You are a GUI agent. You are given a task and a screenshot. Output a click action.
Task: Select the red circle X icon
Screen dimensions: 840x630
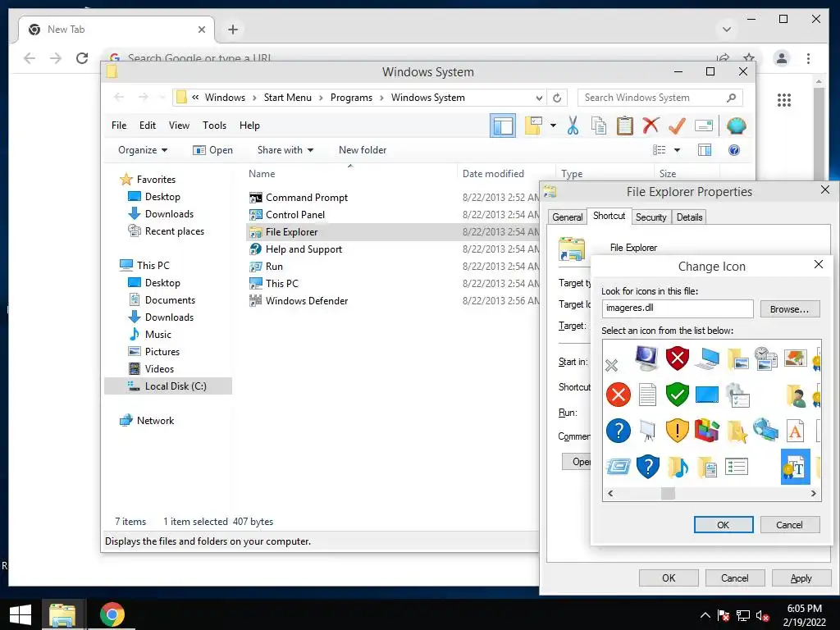[x=619, y=395]
